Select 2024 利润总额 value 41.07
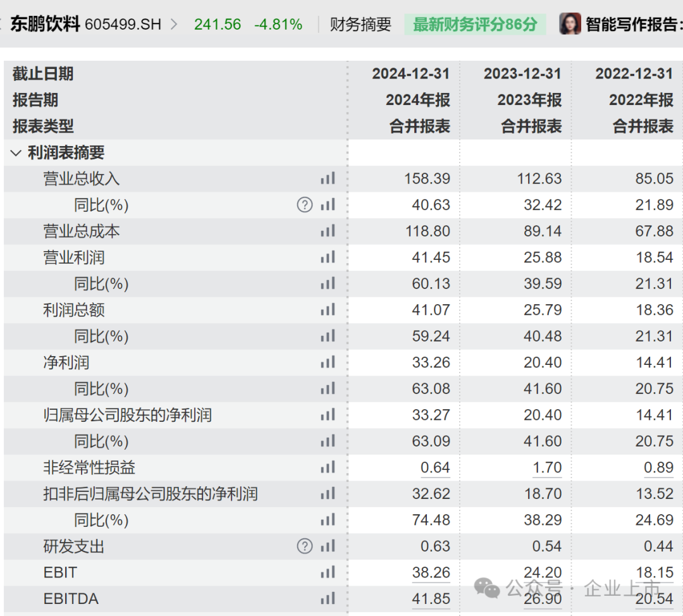Image resolution: width=683 pixels, height=616 pixels. pos(431,310)
